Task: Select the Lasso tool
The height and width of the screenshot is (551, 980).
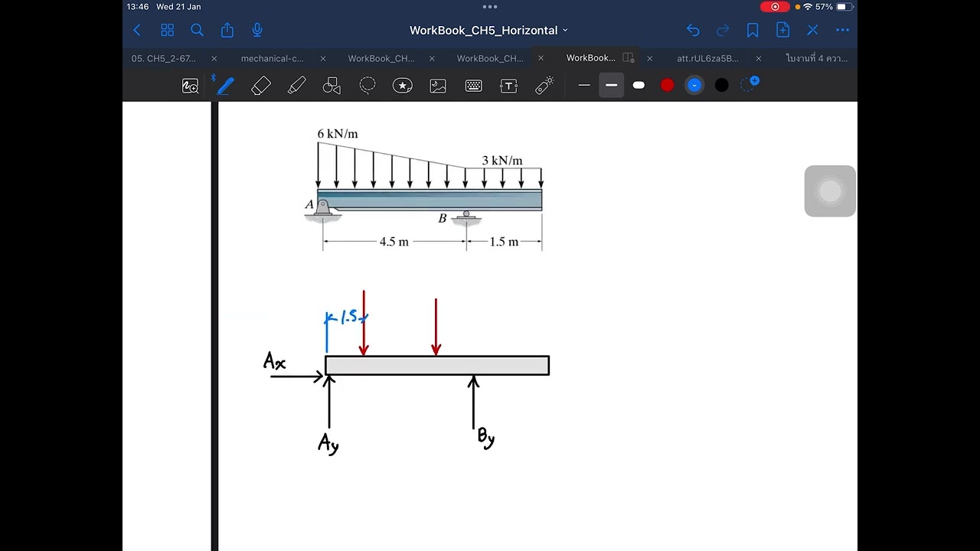Action: coord(367,86)
